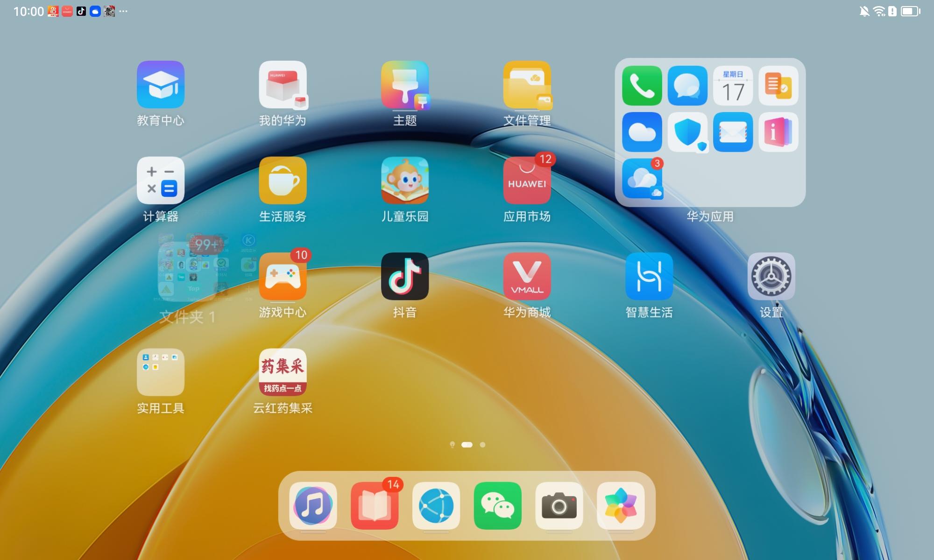This screenshot has height=560, width=934.
Task: Open 游戏中心 game center
Action: pyautogui.click(x=283, y=276)
